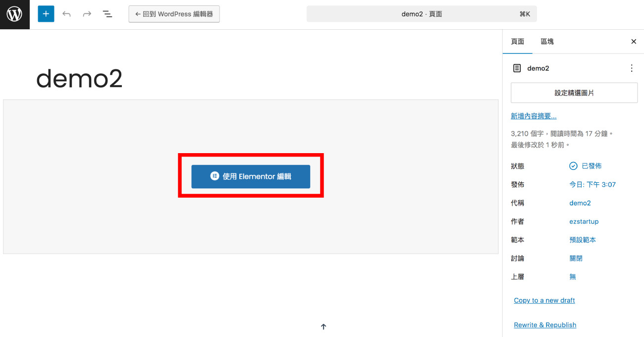
Task: Open the demo2 command palette bar
Action: tap(422, 14)
